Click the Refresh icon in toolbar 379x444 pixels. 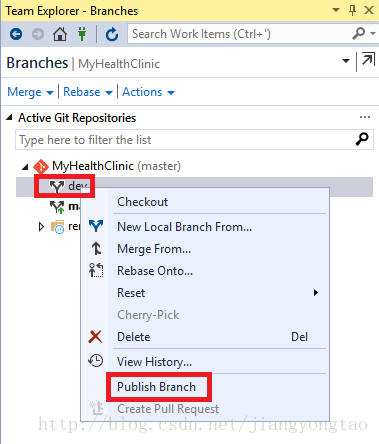(112, 34)
